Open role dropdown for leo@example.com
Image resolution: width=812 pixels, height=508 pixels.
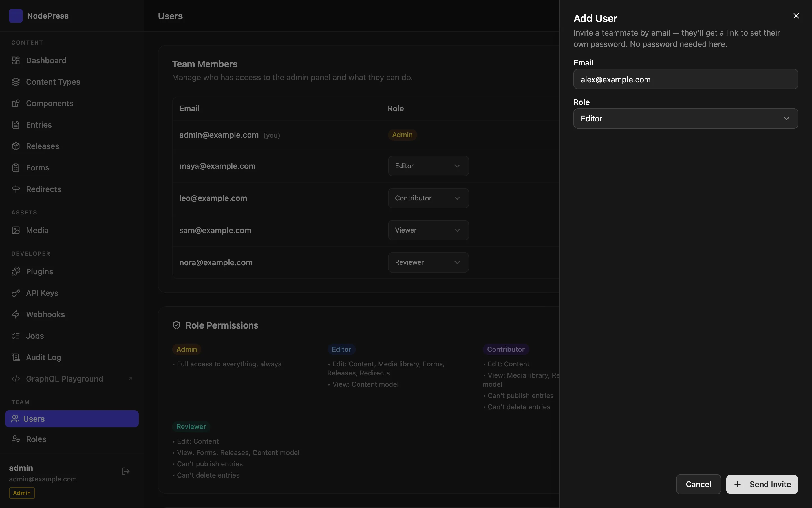[x=428, y=198]
